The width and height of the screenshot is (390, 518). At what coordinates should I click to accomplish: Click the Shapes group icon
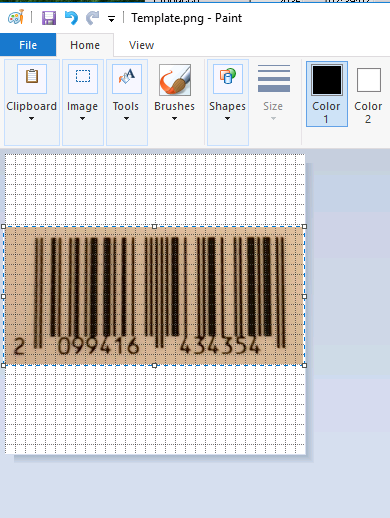pyautogui.click(x=228, y=79)
